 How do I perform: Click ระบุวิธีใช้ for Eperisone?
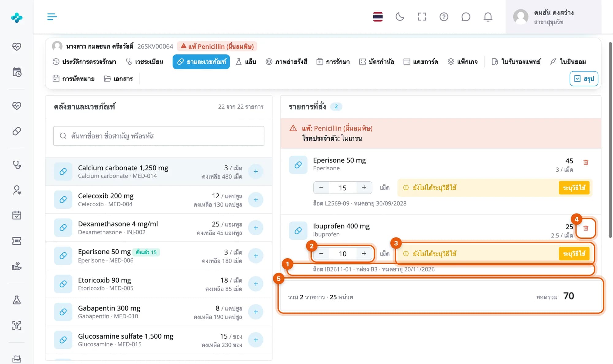pyautogui.click(x=574, y=188)
